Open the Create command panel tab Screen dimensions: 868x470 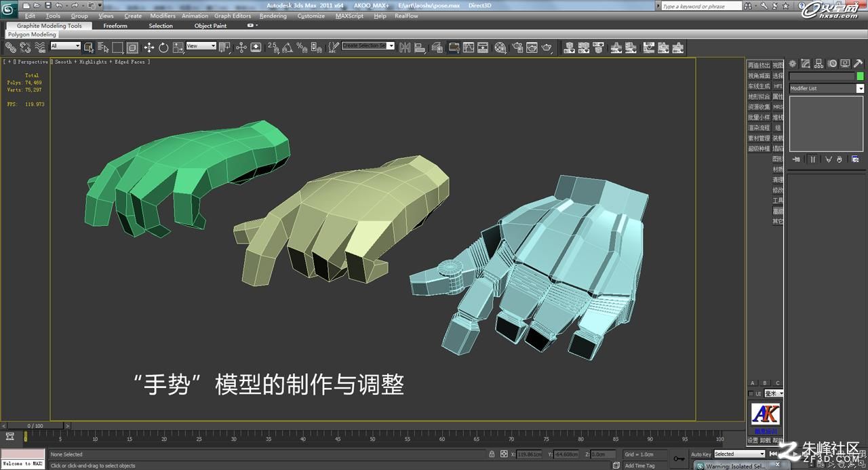(x=793, y=64)
